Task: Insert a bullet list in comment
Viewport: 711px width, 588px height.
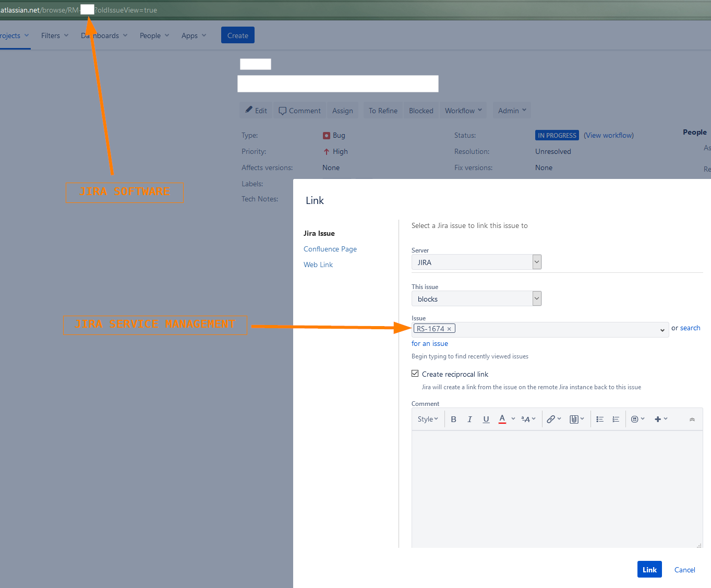Action: coord(600,419)
